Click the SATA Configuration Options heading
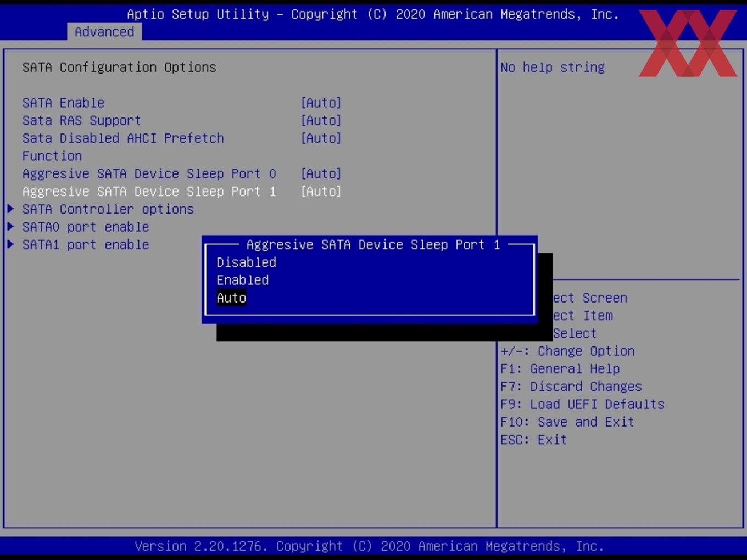The image size is (747, 560). [x=119, y=67]
